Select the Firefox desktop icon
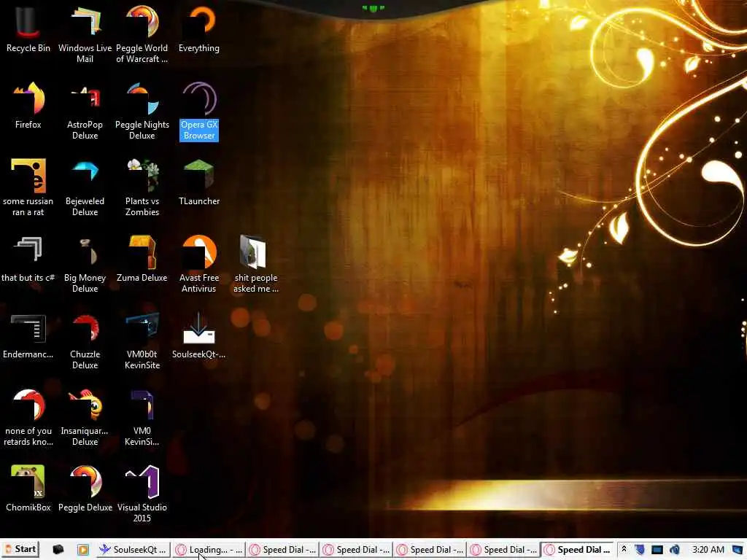This screenshot has height=560, width=747. click(x=28, y=105)
